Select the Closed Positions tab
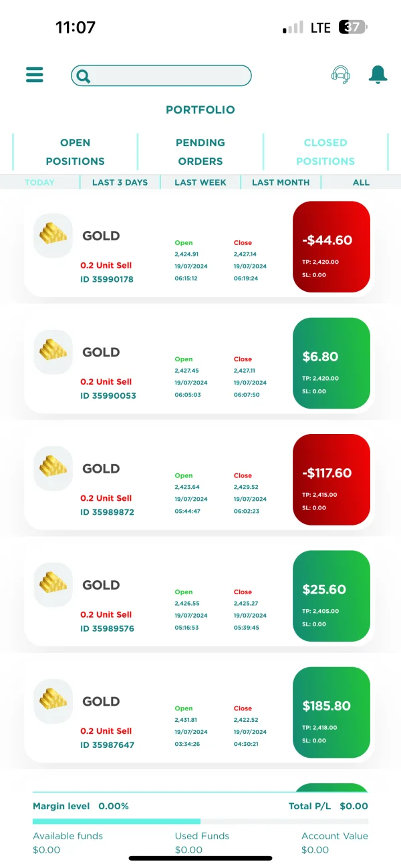The height and width of the screenshot is (868, 401). 325,152
